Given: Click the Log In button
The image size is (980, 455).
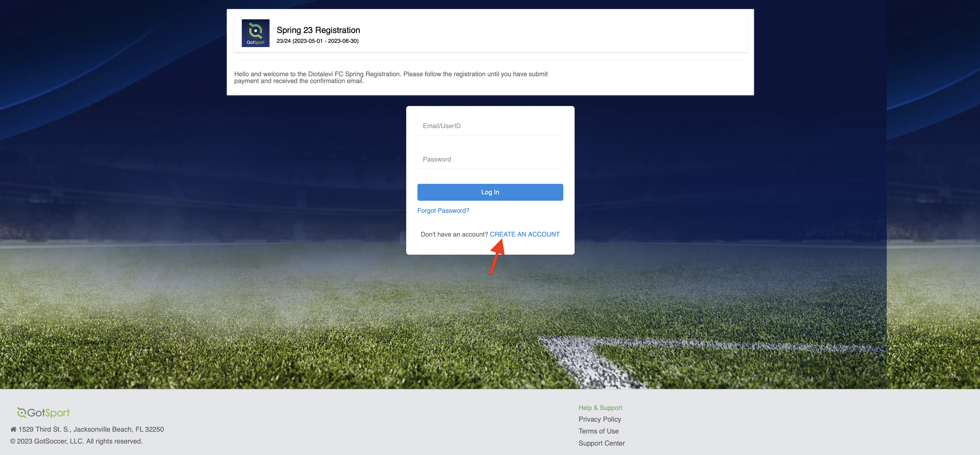Looking at the screenshot, I should 490,192.
